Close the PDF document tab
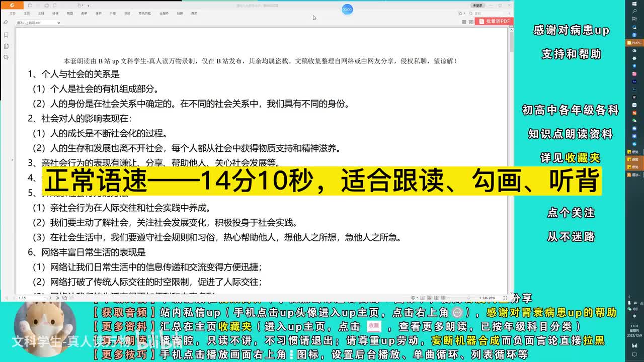This screenshot has height=362, width=644. [x=58, y=23]
